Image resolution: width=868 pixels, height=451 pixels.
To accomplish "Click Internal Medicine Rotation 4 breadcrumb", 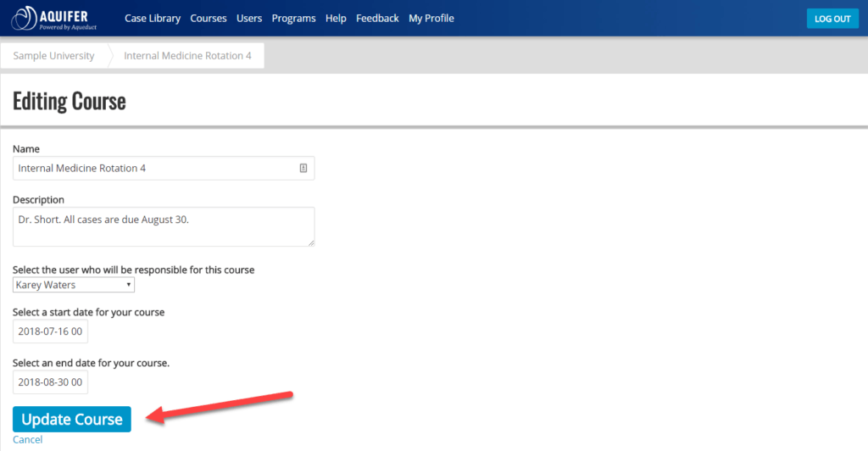I will [187, 56].
